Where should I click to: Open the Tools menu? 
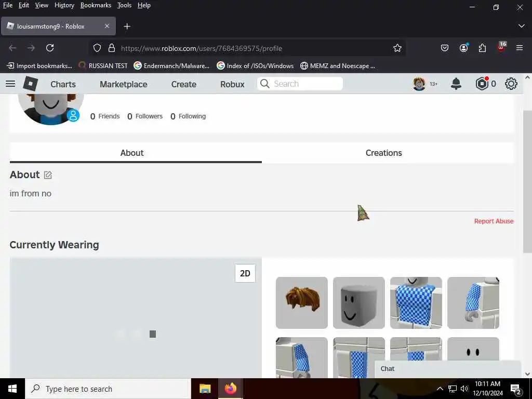[x=124, y=5]
